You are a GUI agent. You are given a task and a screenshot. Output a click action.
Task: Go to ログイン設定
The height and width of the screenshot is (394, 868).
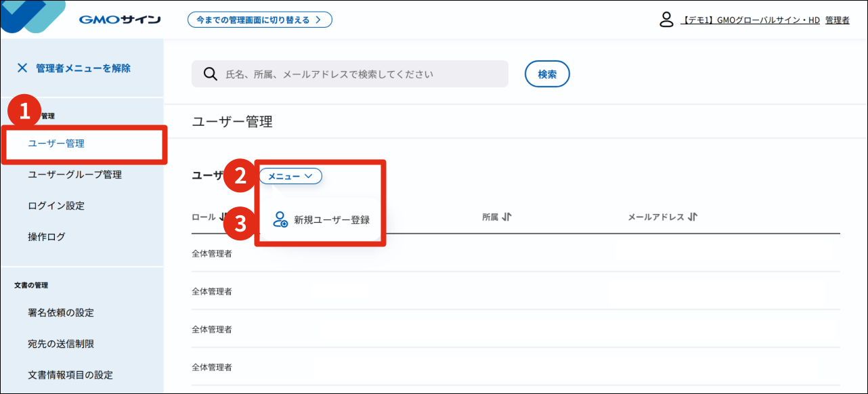coord(56,206)
